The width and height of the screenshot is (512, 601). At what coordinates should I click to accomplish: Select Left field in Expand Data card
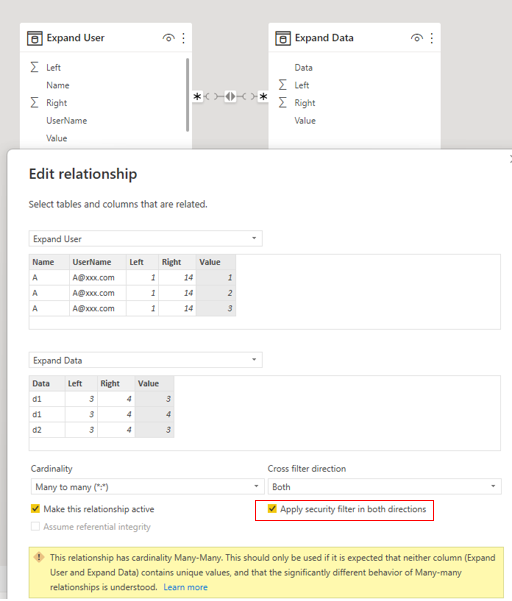coord(302,85)
